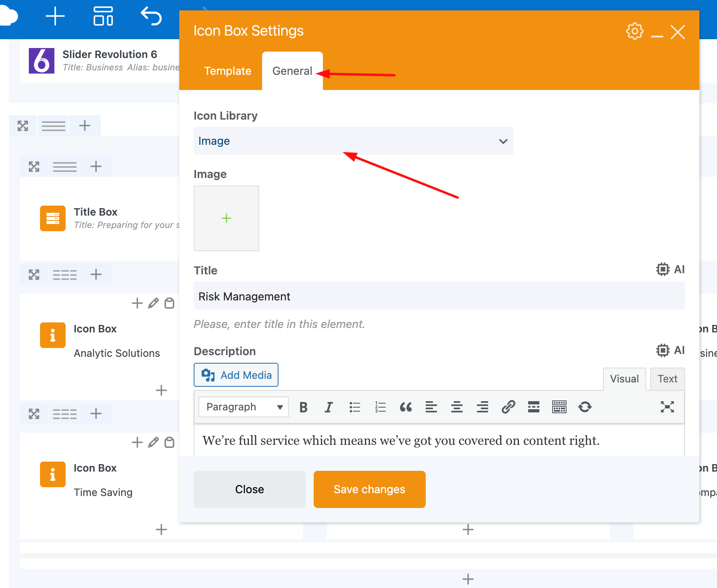Add column to the topmost row
Image resolution: width=717 pixels, height=588 pixels.
pos(85,126)
